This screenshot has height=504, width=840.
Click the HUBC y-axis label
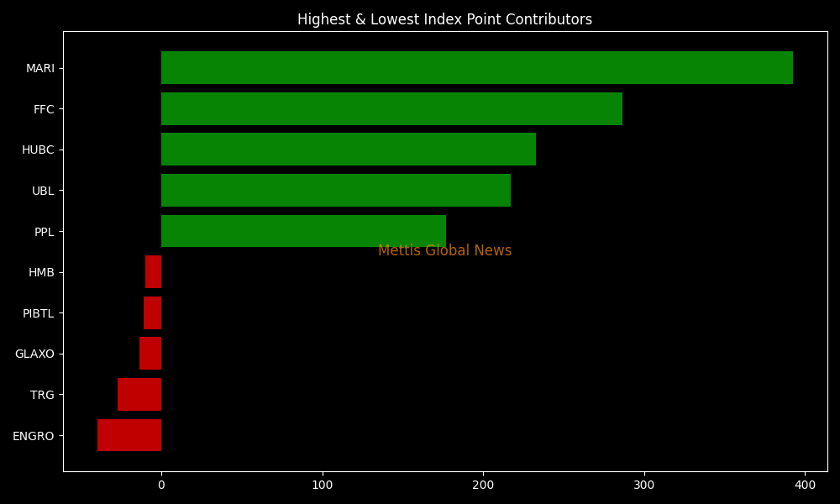(38, 150)
